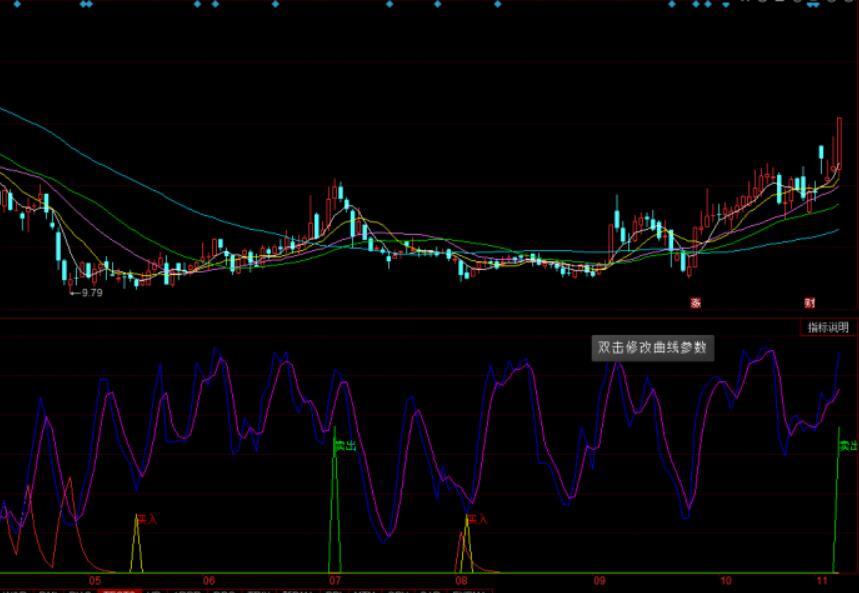Click the red 涨 marker icon
The image size is (859, 593).
(x=695, y=302)
